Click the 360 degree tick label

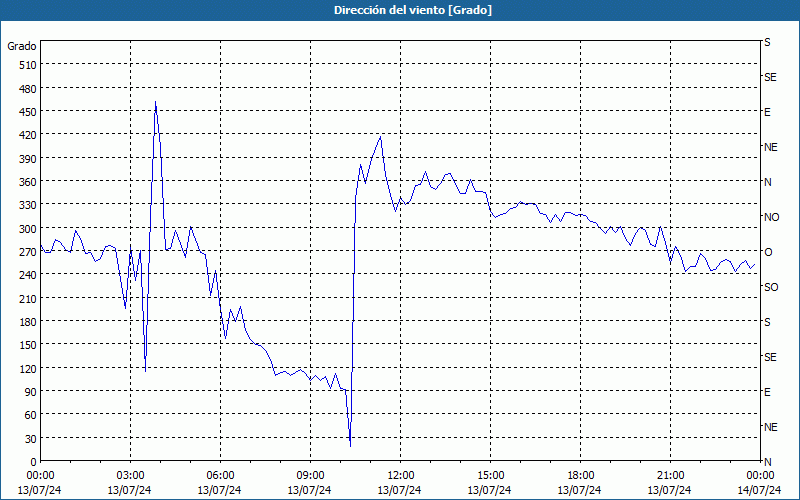pos(28,182)
